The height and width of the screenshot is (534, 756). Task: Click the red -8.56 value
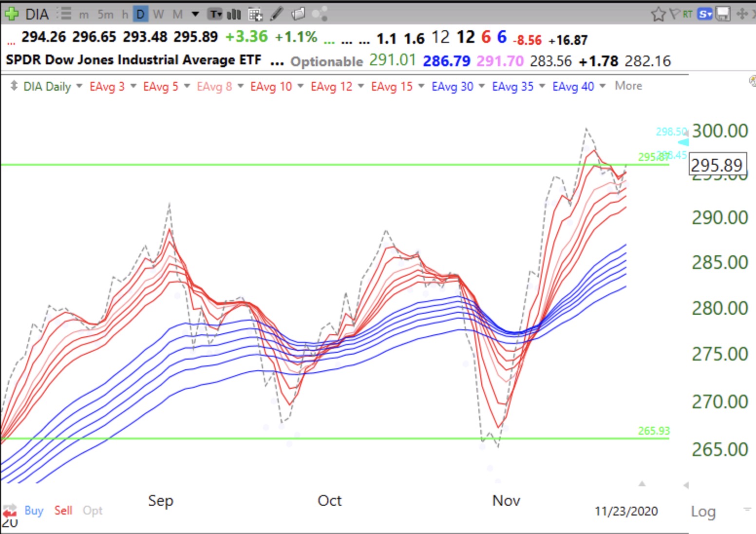527,40
